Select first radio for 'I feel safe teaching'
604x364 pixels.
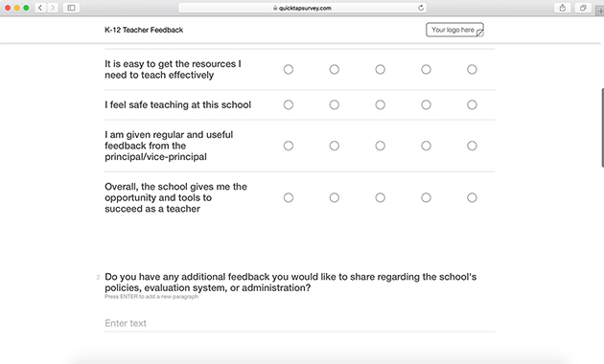(289, 104)
